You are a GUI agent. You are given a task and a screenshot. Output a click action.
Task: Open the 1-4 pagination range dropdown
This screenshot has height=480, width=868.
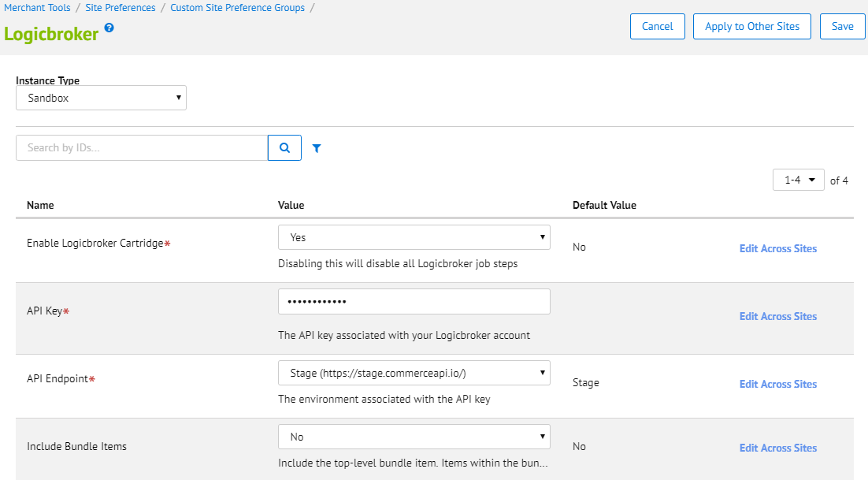point(799,180)
